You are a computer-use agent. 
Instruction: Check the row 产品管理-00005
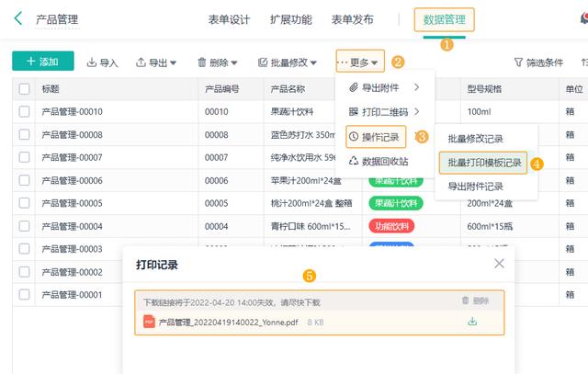[25, 203]
